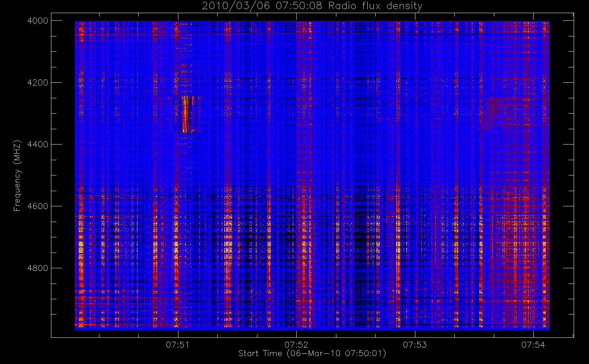This screenshot has width=589, height=364.
Task: Click the 07:53 time tick label
Action: [x=415, y=345]
